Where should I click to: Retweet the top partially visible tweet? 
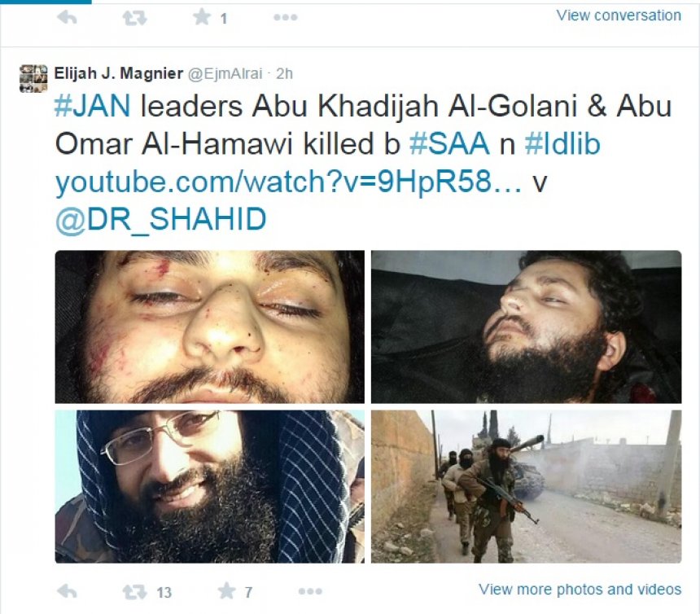point(134,18)
